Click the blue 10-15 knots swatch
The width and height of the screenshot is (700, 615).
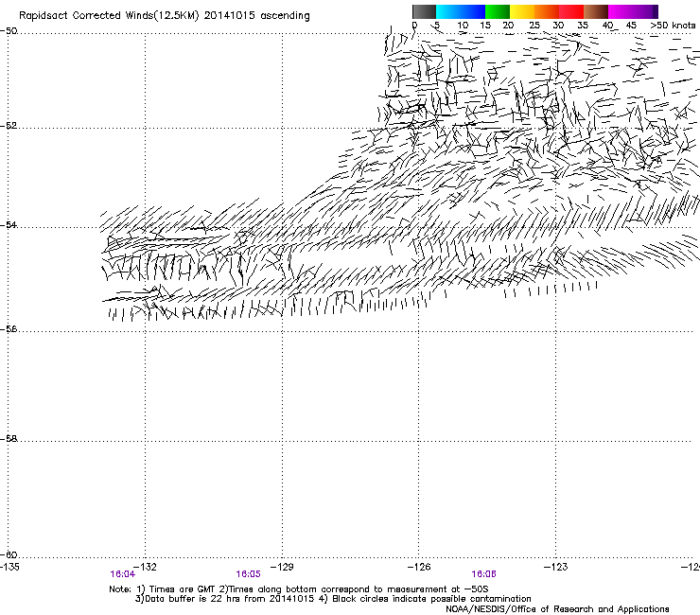pos(473,11)
